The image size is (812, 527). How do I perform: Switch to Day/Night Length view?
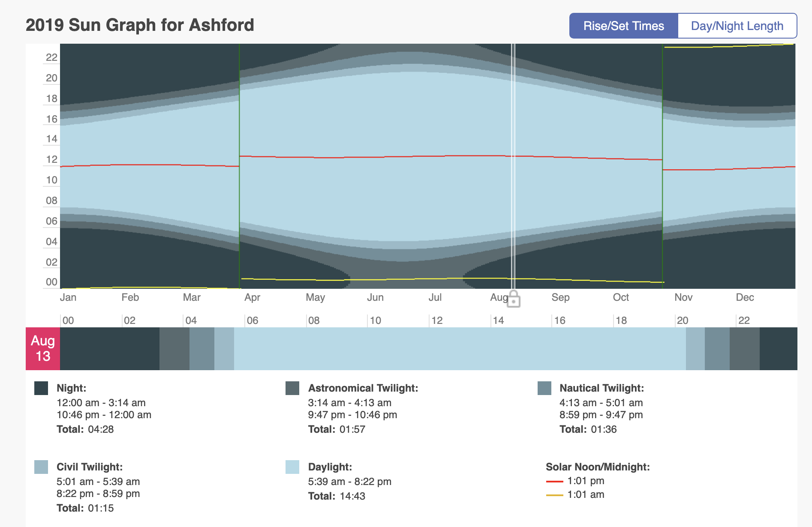737,26
